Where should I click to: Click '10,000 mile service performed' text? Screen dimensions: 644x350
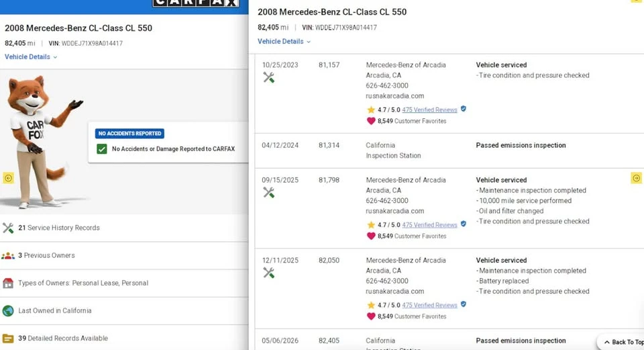pyautogui.click(x=525, y=201)
